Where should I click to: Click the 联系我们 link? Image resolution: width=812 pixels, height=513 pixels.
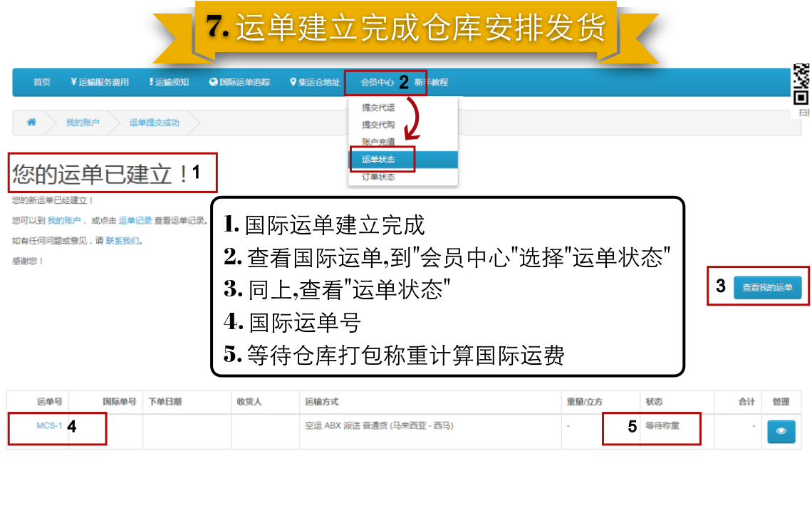[123, 241]
